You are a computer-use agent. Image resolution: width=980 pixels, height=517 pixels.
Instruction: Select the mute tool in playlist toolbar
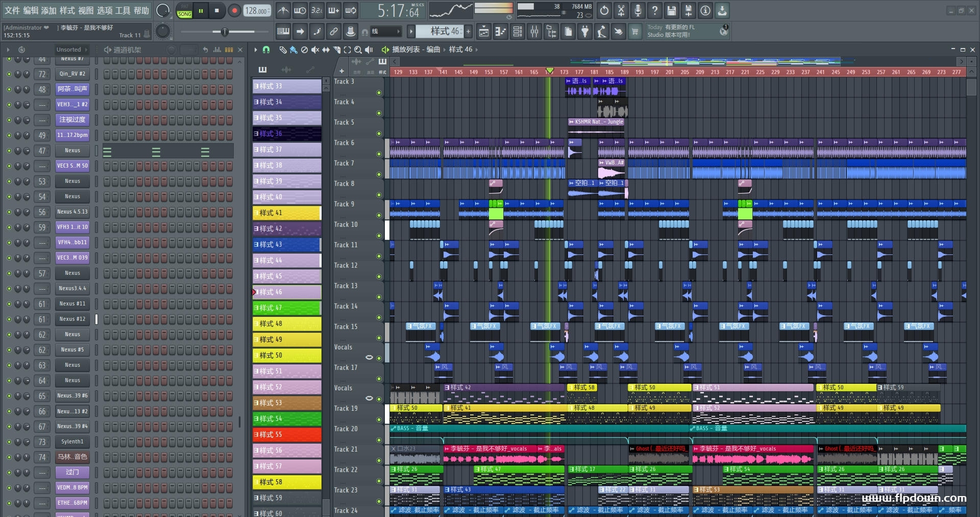(315, 50)
